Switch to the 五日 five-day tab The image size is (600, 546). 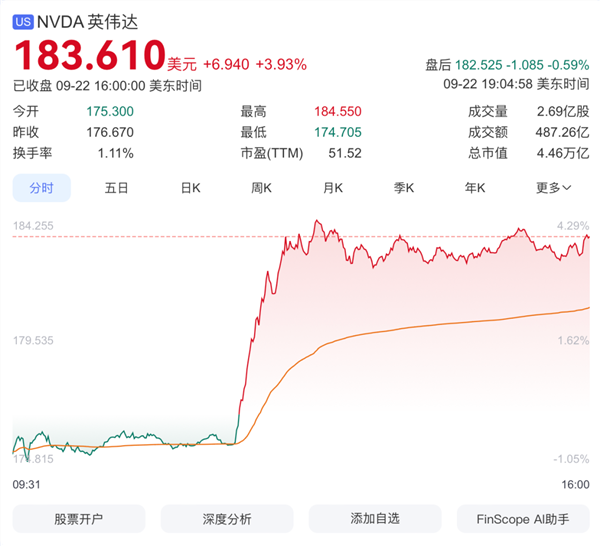[116, 188]
